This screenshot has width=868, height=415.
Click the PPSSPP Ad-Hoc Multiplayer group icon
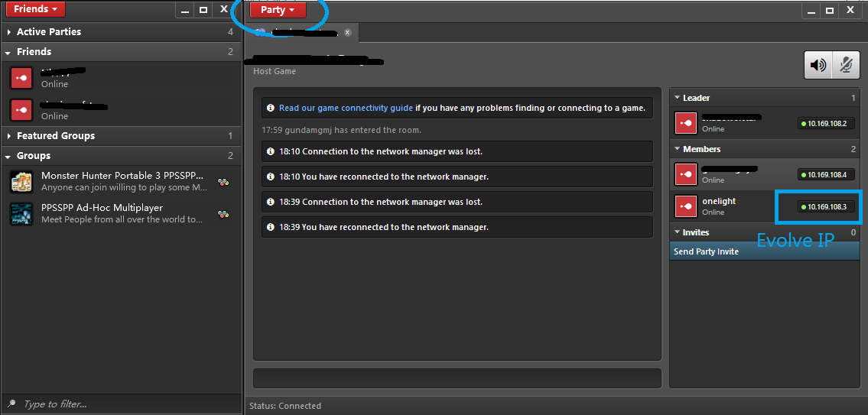pyautogui.click(x=21, y=214)
